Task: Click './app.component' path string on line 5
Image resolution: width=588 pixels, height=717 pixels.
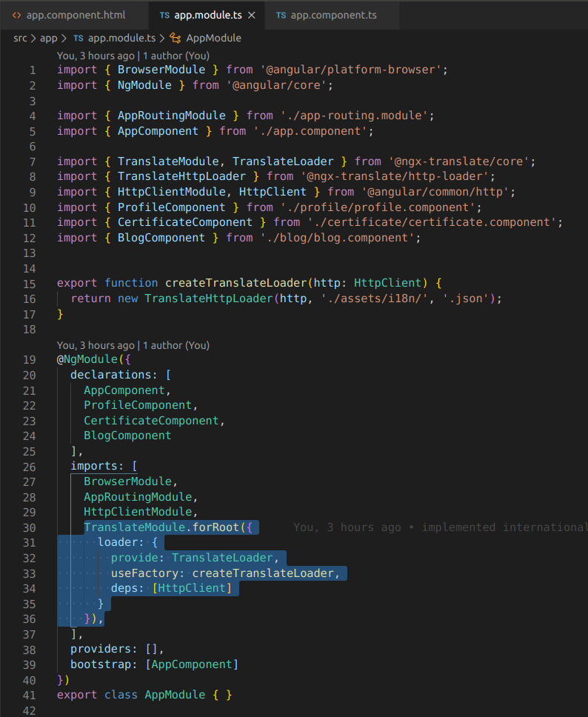Action: 310,131
